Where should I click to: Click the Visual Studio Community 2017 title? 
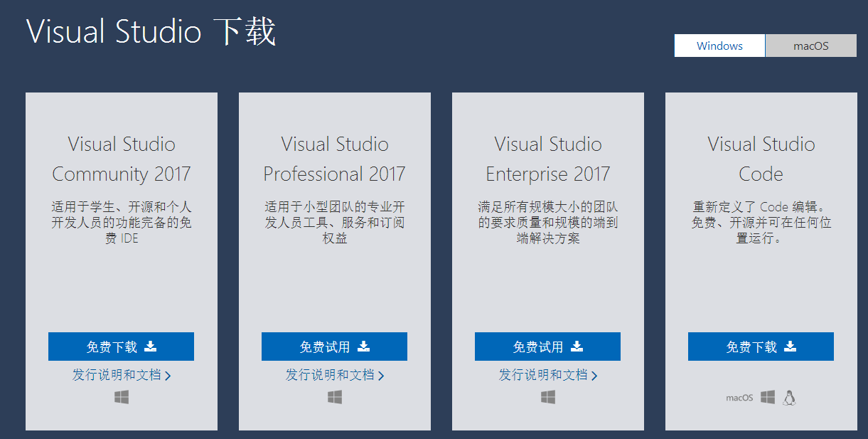[x=122, y=159]
